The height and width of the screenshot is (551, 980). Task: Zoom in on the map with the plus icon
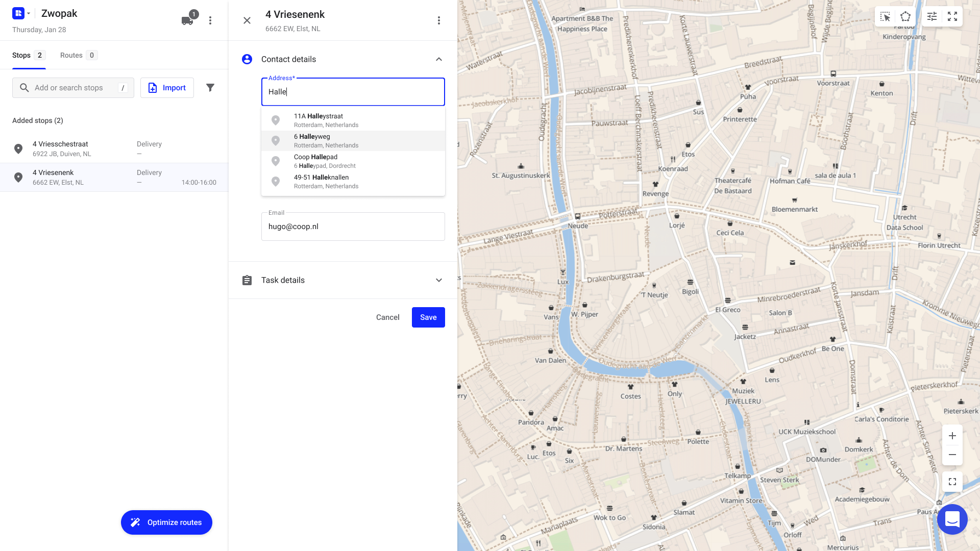(x=952, y=435)
